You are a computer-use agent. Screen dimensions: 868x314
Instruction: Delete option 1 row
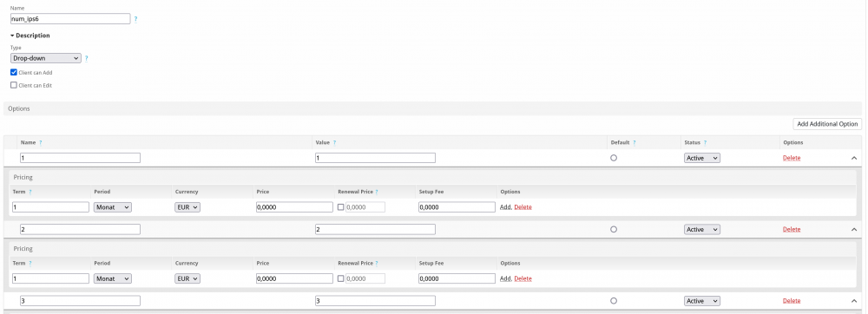tap(792, 158)
